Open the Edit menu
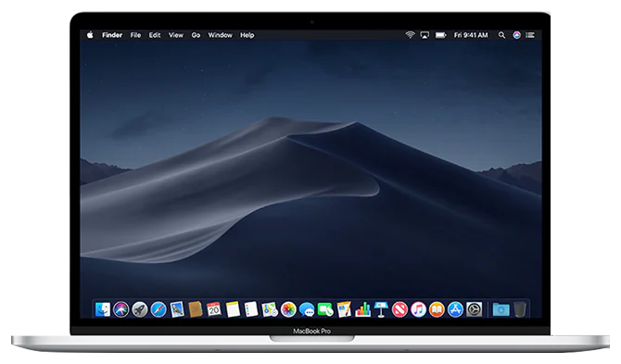The width and height of the screenshot is (621, 364). 155,35
